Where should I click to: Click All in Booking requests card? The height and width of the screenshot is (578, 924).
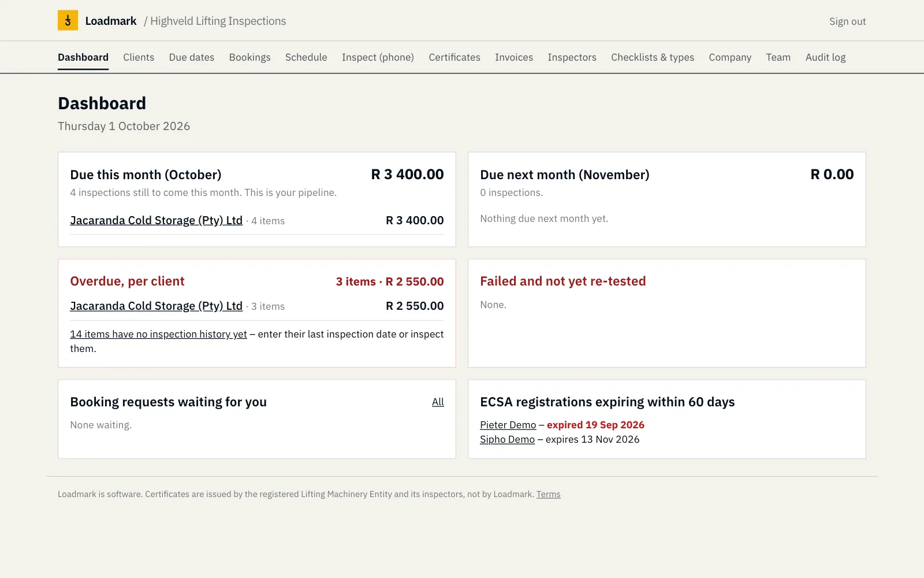pyautogui.click(x=438, y=402)
